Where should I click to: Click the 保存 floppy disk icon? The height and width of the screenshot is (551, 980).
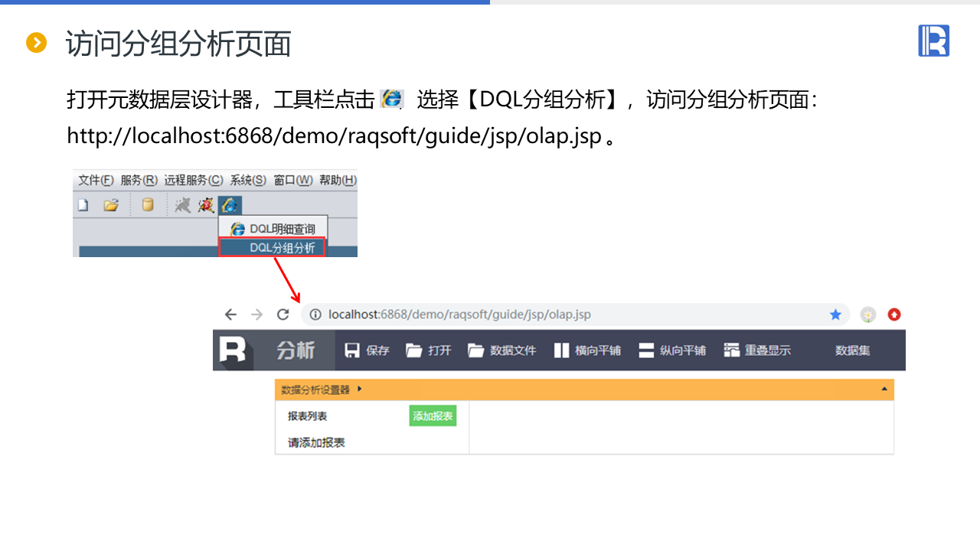point(352,350)
